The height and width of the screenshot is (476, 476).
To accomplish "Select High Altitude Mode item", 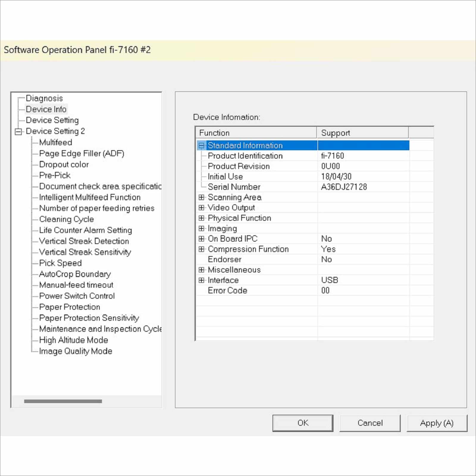I will click(73, 340).
